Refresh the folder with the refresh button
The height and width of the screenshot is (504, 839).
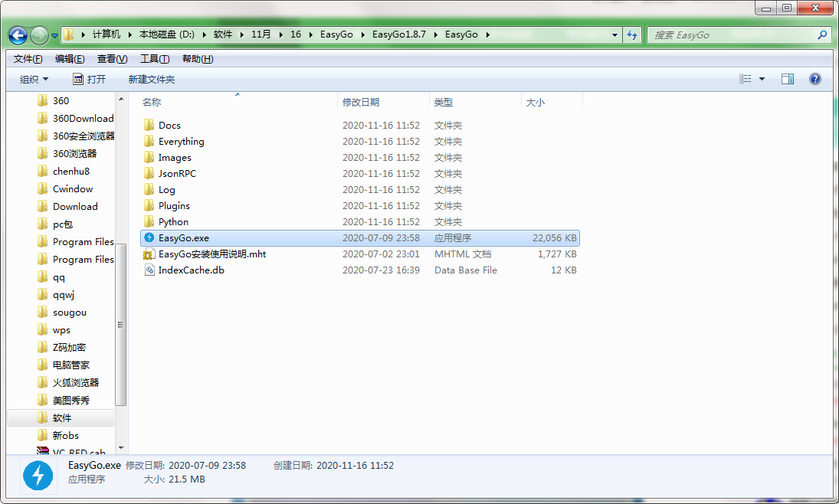632,34
